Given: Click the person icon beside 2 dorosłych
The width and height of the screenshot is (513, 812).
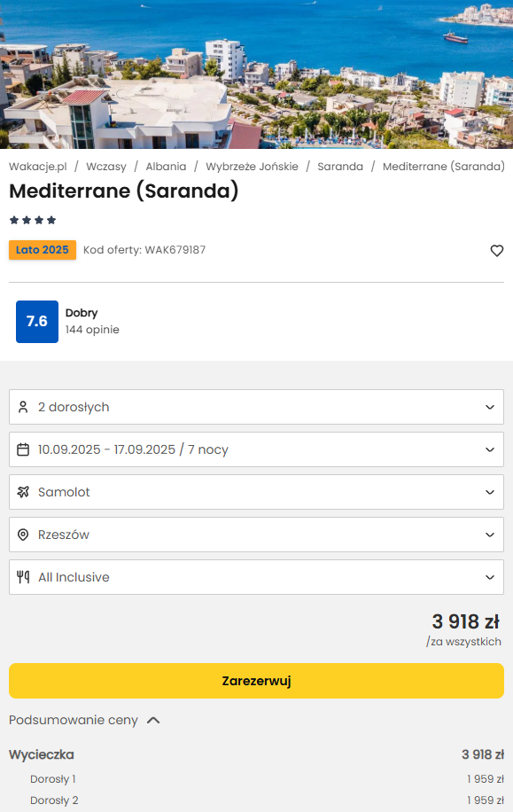Looking at the screenshot, I should click(23, 407).
